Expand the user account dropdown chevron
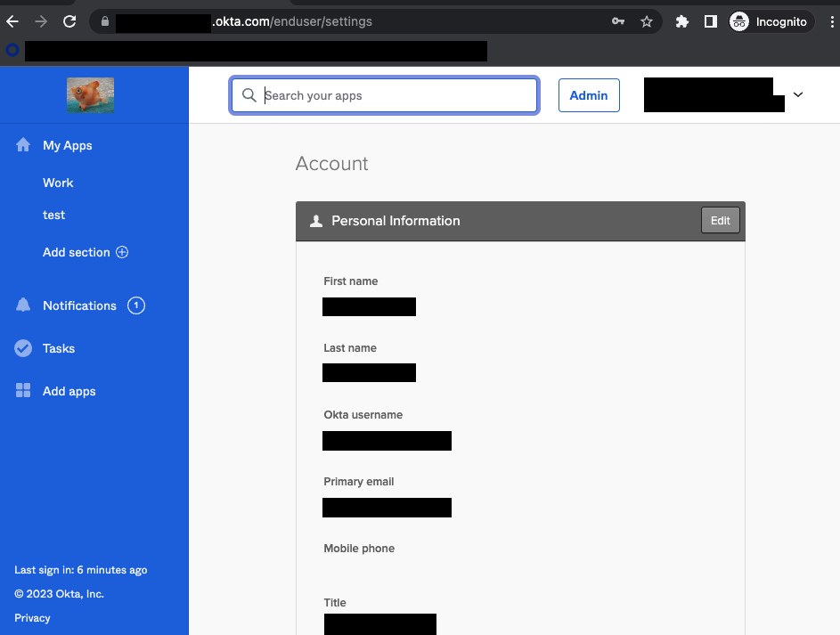 pyautogui.click(x=797, y=95)
